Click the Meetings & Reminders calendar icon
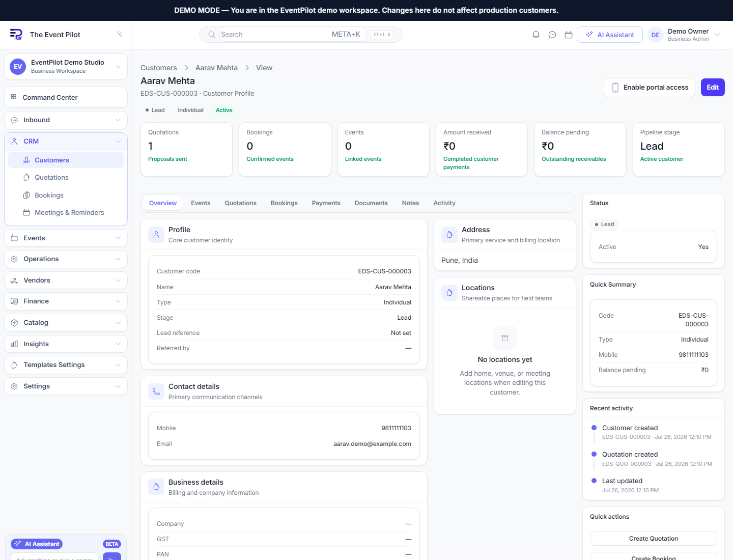The image size is (733, 560). click(26, 212)
